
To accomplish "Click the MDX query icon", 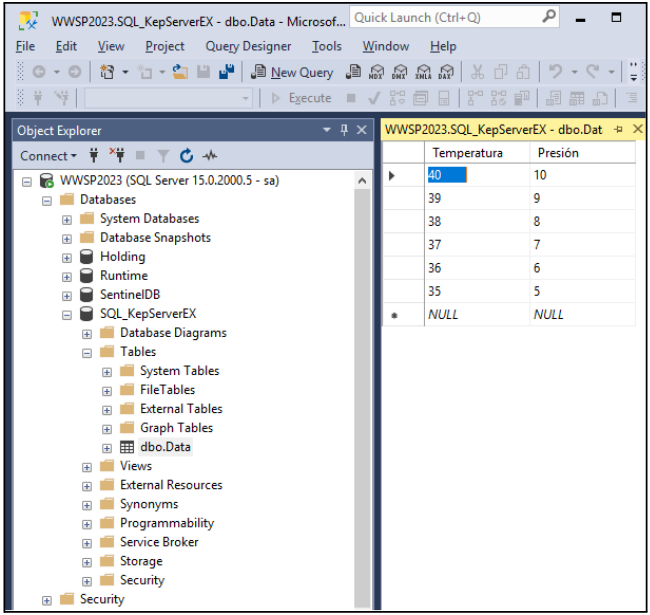I will click(x=376, y=72).
